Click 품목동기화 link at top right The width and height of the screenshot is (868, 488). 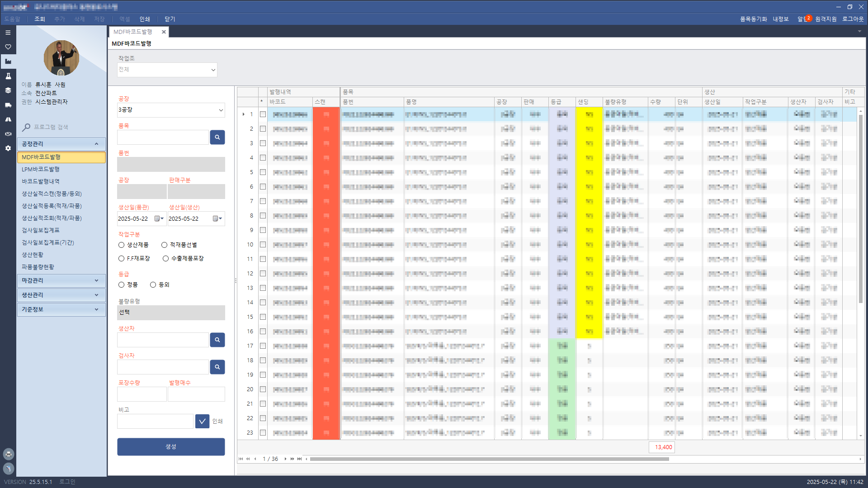click(753, 19)
